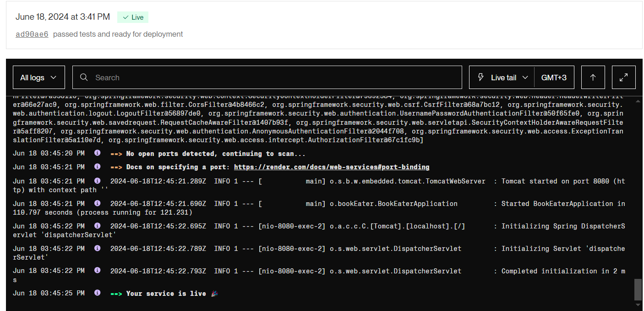
Task: Click info icon on 'Initializing Spring DispatcherServlet' log
Action: 97,226
